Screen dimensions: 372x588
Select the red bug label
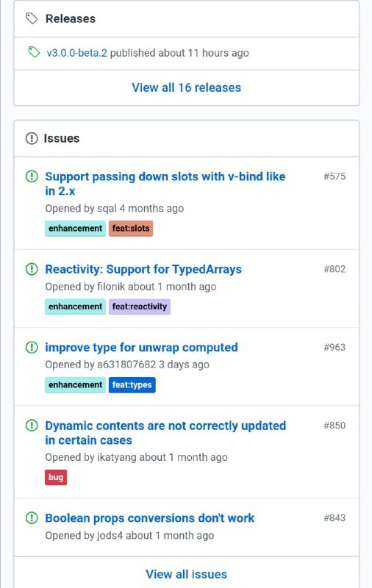[x=56, y=477]
